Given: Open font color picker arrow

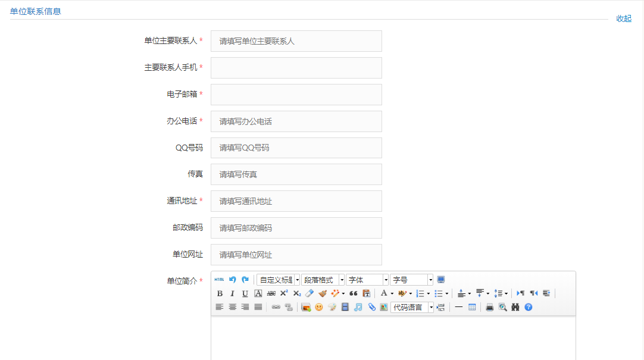Looking at the screenshot, I should click(392, 293).
